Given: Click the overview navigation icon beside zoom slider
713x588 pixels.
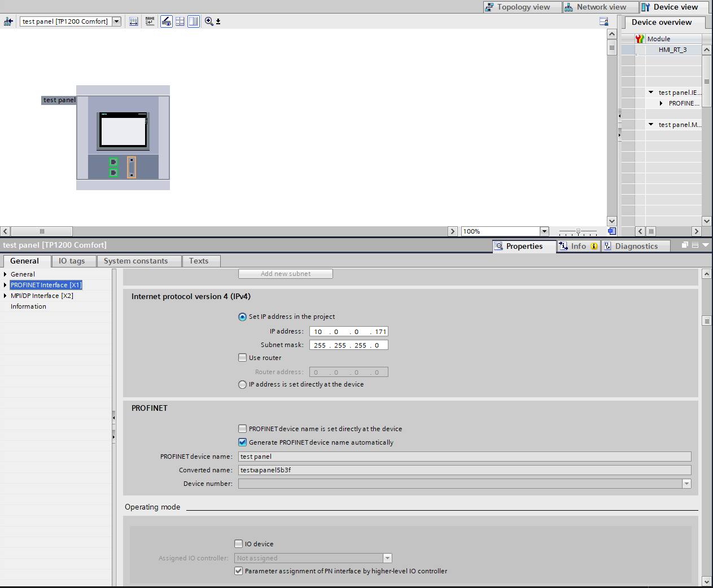Looking at the screenshot, I should 611,231.
